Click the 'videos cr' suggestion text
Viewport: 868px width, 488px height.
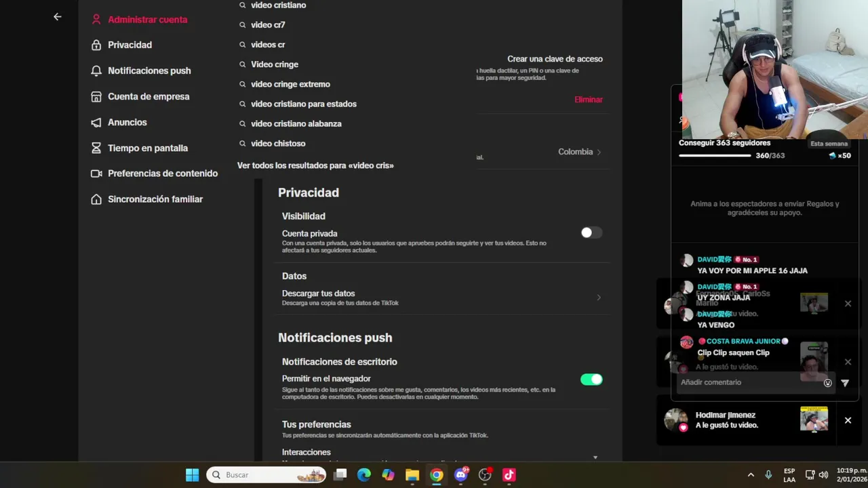tap(268, 45)
